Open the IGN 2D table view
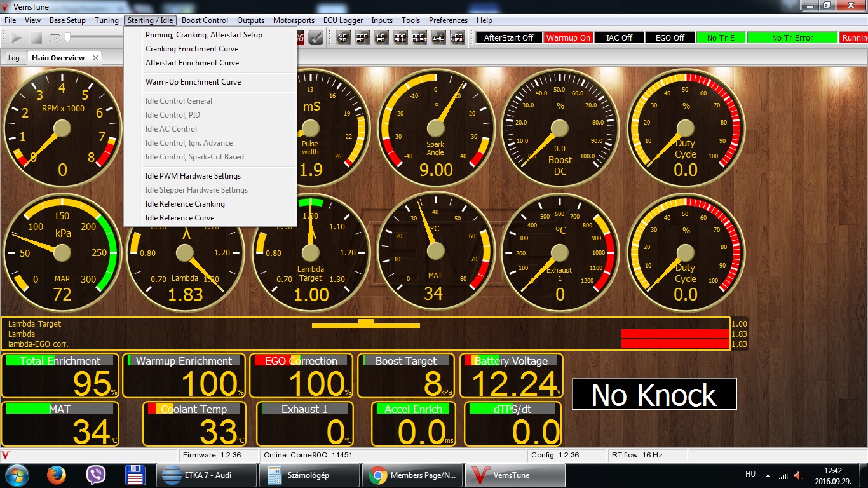868x488 pixels. pyautogui.click(x=362, y=37)
